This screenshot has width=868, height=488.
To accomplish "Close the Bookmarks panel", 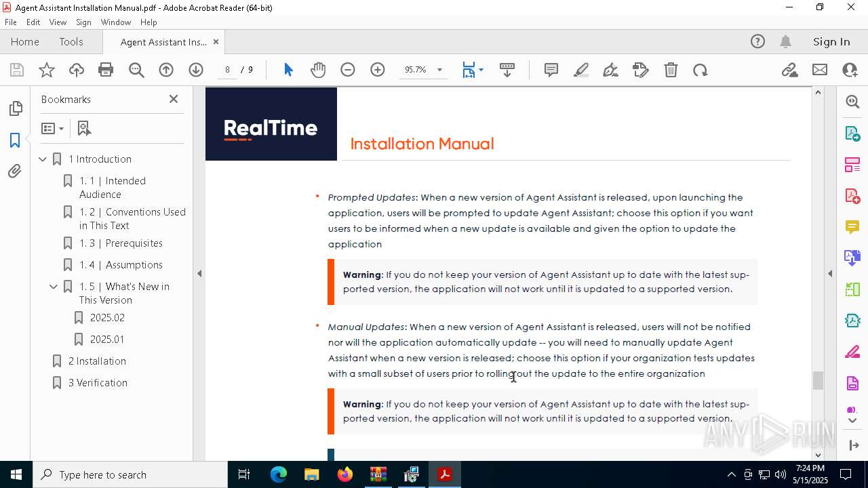I will coord(174,99).
